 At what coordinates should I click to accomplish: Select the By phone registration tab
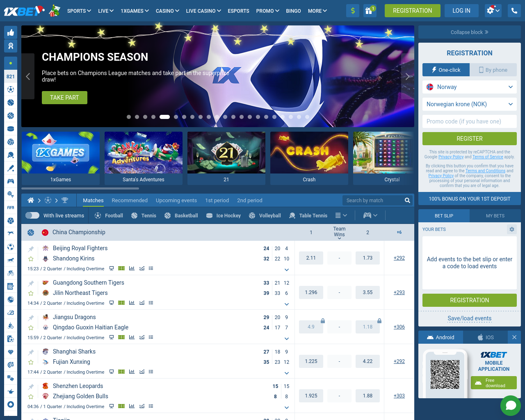[x=493, y=70]
